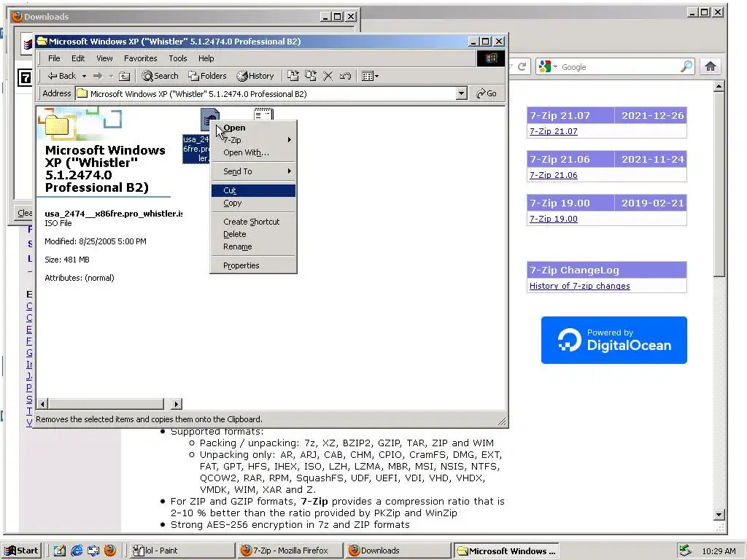Click the Undo toolbar icon

(x=345, y=76)
